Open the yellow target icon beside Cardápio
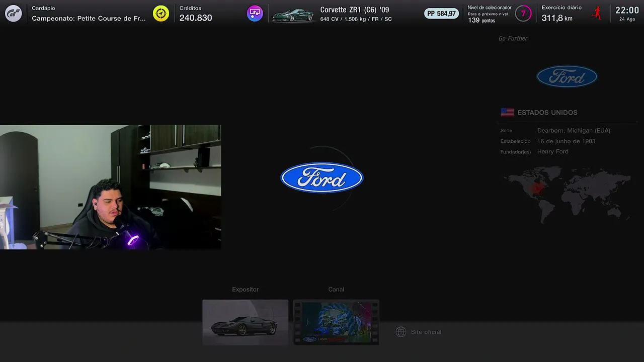This screenshot has height=362, width=644. 161,14
